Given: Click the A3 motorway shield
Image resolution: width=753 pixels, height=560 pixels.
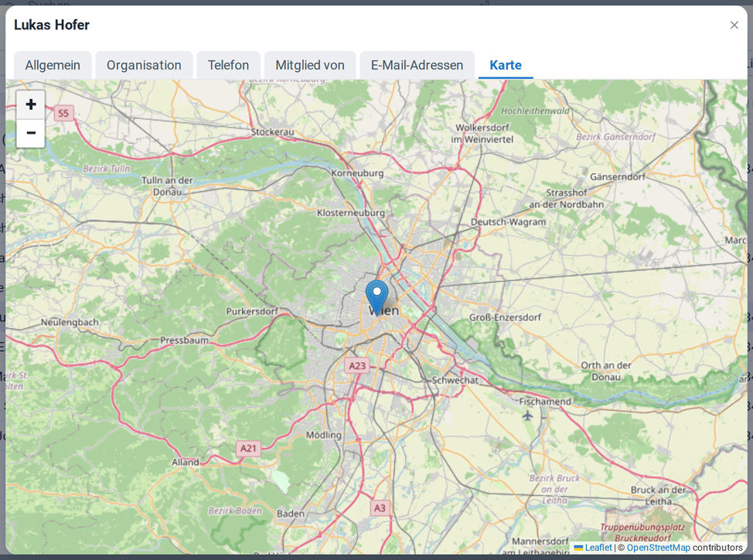Looking at the screenshot, I should pos(380,508).
